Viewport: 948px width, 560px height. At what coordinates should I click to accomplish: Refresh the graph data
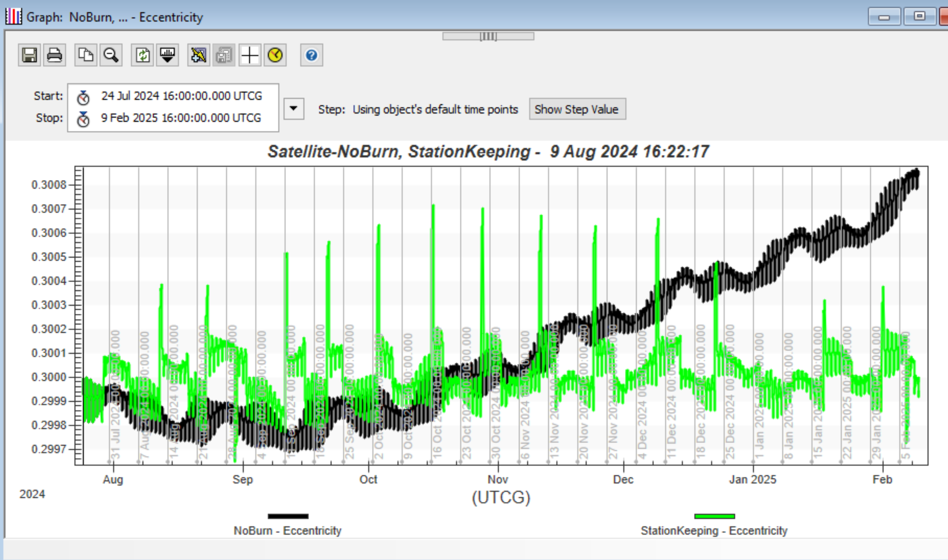[142, 55]
